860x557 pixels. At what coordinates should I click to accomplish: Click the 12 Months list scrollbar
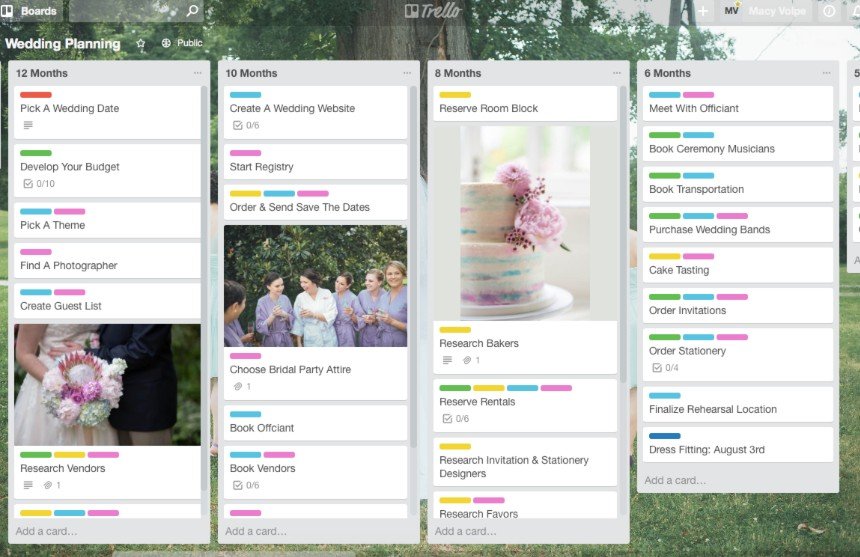(x=204, y=288)
